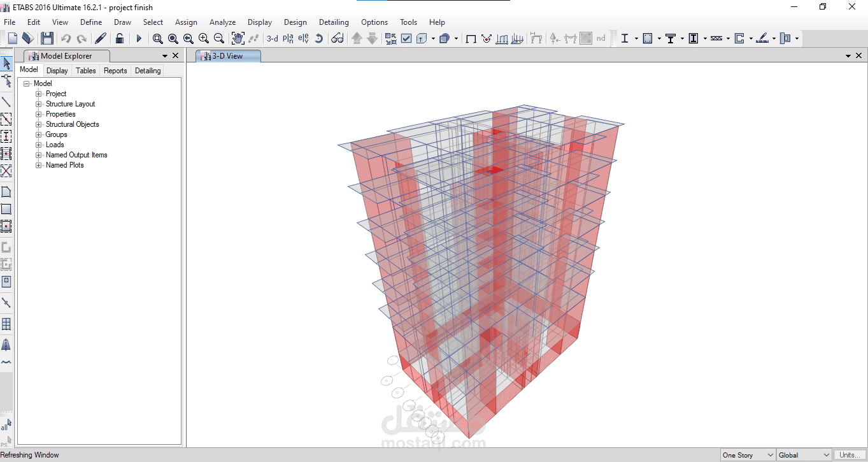Select the Draw Floor polygon tool
This screenshot has width=868, height=462.
pos(6,191)
